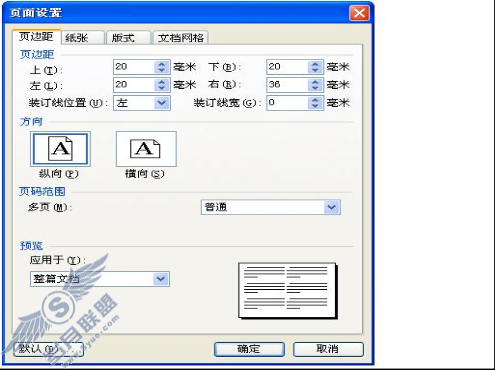The image size is (495, 370).
Task: Open the 纸张 tab
Action: [x=83, y=38]
